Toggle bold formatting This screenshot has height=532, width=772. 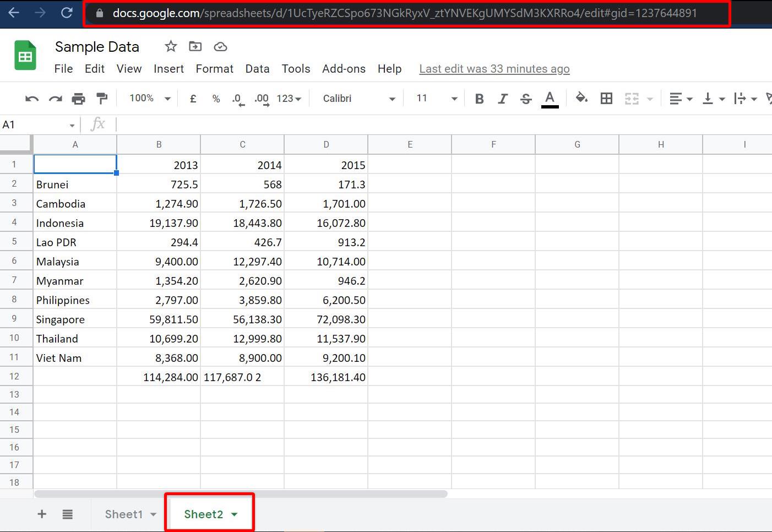pyautogui.click(x=479, y=98)
